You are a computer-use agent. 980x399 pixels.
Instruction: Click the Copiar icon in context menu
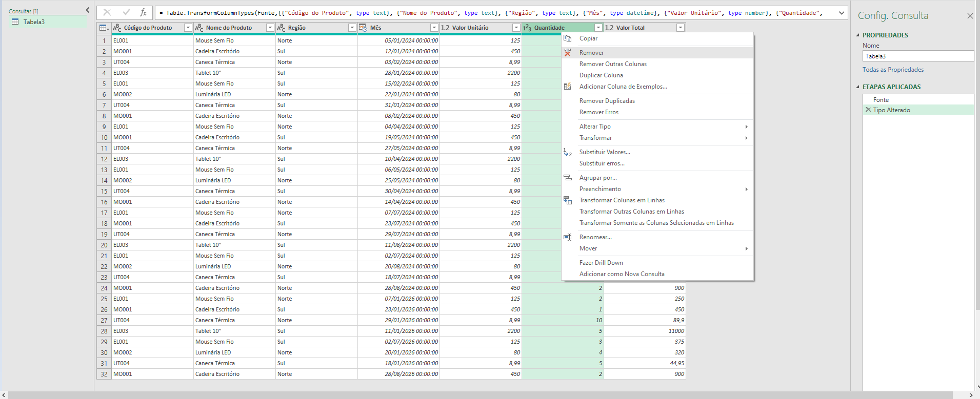coord(568,38)
